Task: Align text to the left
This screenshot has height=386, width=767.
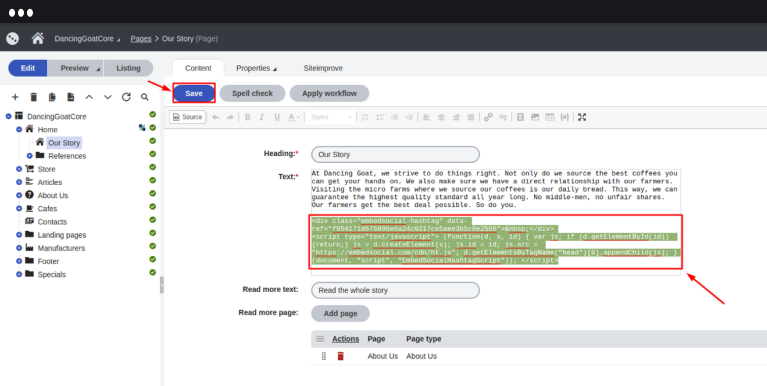Action: (427, 117)
